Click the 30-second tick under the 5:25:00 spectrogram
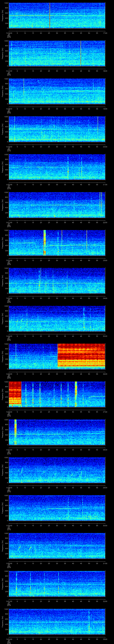The height and width of the screenshot is (644, 114). 57,374
